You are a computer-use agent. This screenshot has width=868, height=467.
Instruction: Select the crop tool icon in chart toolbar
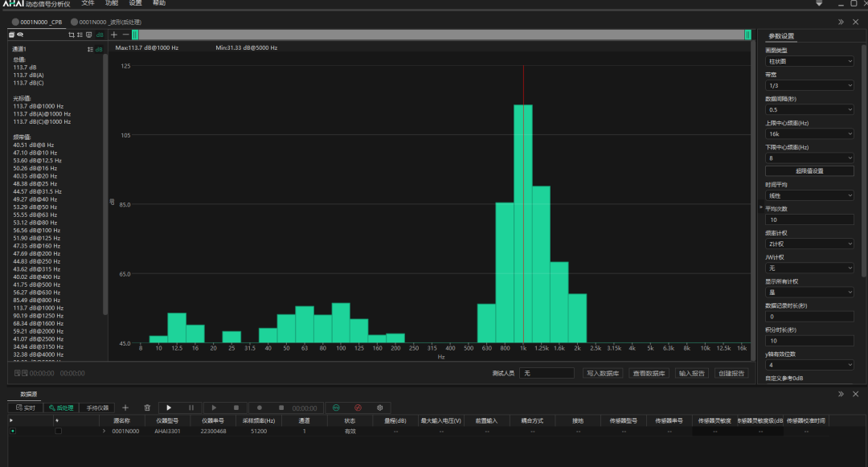72,35
